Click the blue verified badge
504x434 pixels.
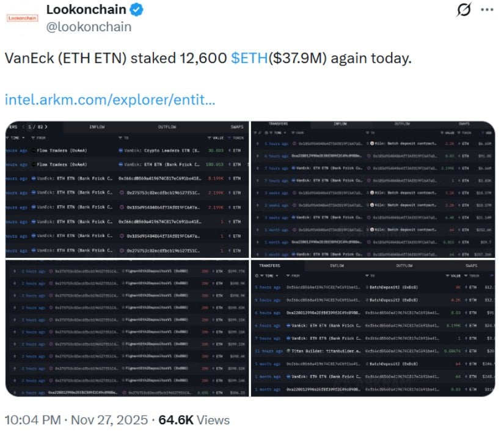coord(138,10)
